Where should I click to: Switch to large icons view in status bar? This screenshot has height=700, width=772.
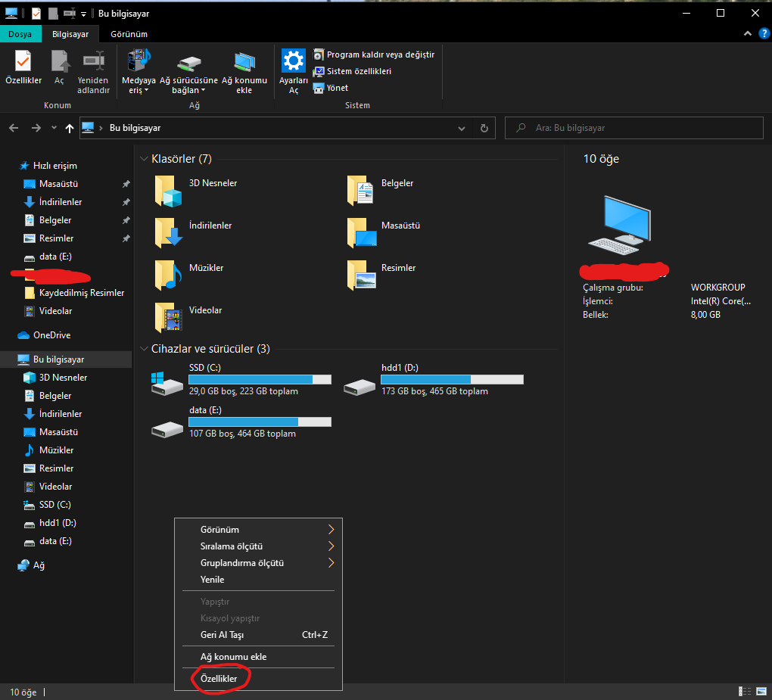[x=761, y=692]
